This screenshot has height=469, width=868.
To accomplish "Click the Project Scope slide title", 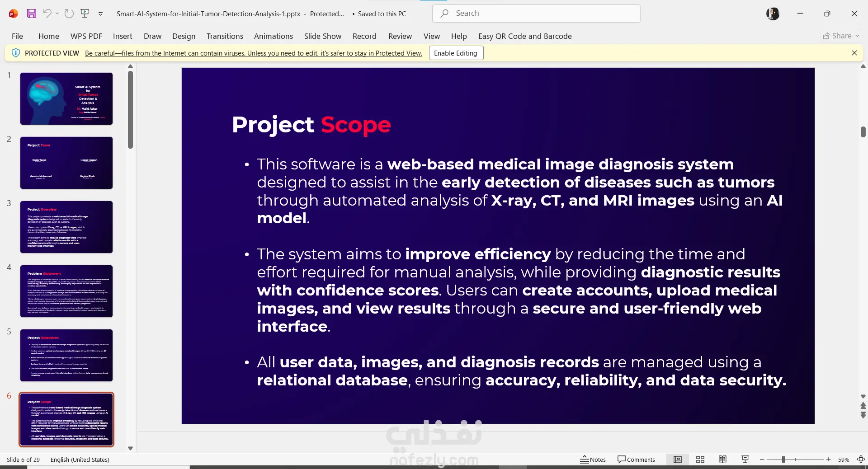I will click(311, 125).
